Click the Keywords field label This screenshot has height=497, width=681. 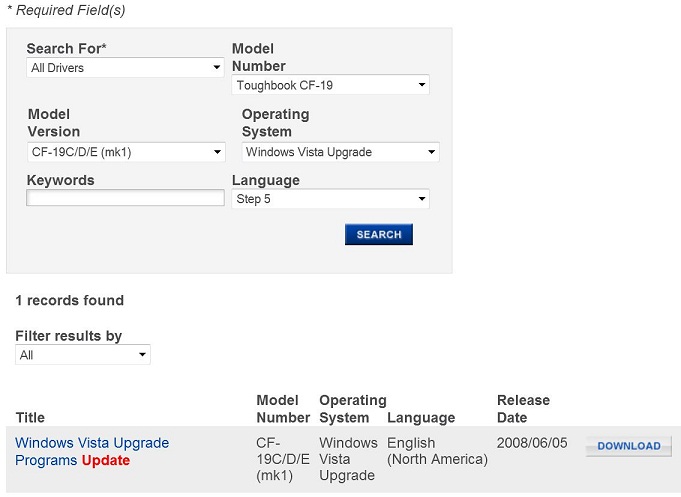point(61,181)
